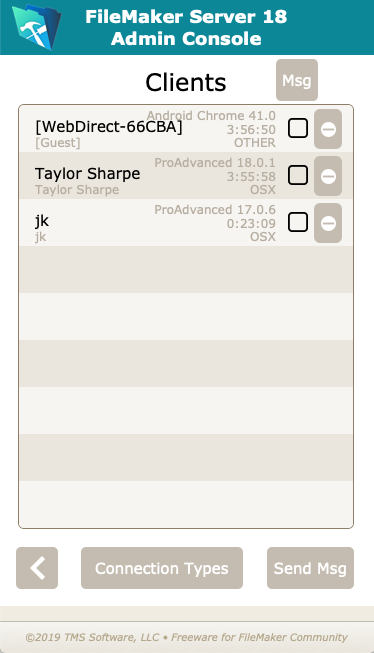Click the TMS Software copyright footer text
The image size is (374, 653).
coord(187,637)
